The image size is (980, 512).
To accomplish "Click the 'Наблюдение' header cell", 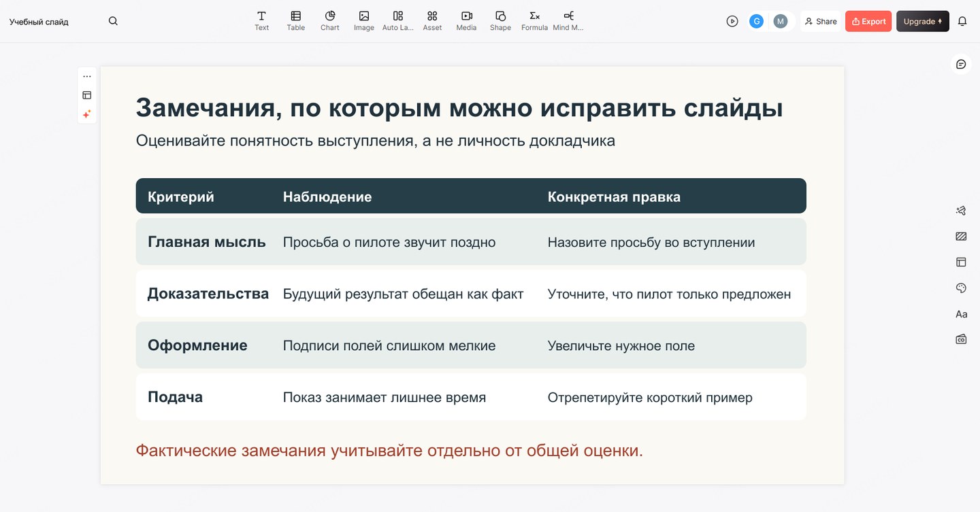I will coord(327,197).
